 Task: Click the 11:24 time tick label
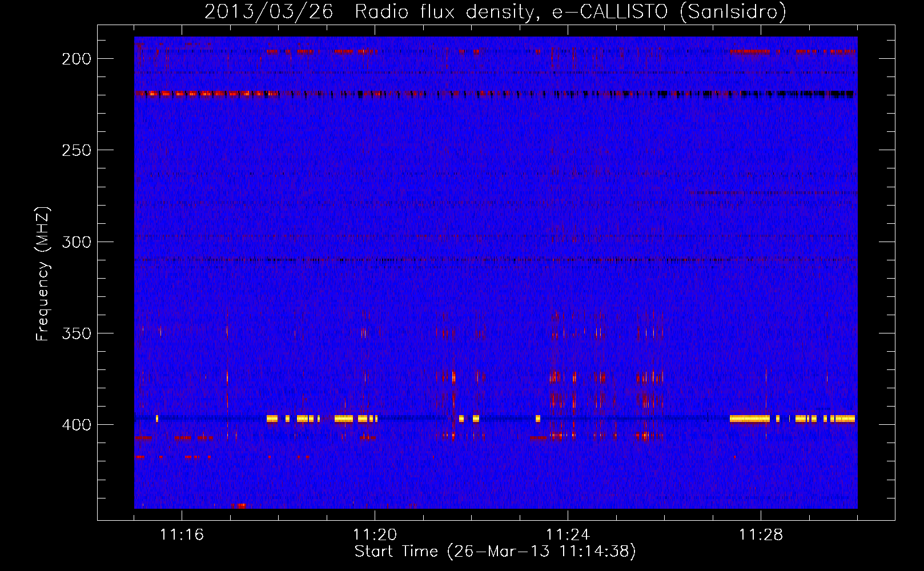(x=568, y=534)
